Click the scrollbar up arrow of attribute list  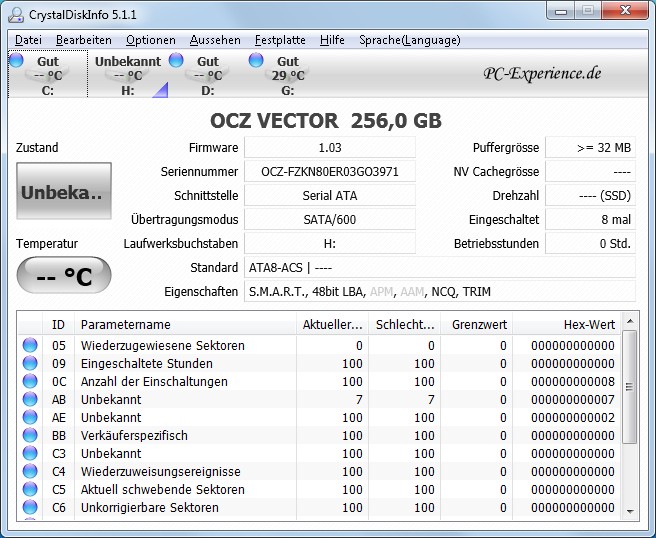point(630,321)
